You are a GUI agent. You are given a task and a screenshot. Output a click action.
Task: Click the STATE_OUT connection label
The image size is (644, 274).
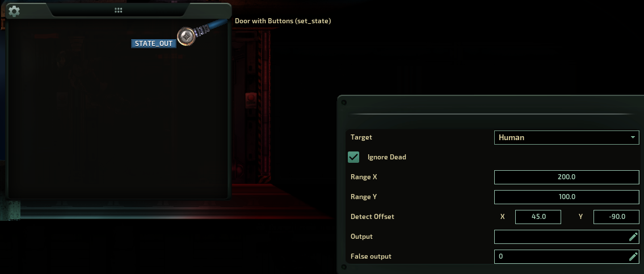click(154, 44)
